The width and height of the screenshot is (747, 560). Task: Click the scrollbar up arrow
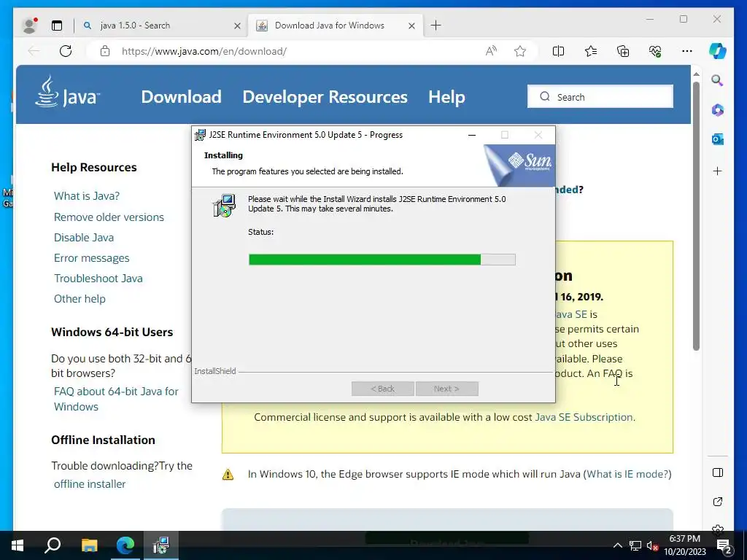pos(696,74)
